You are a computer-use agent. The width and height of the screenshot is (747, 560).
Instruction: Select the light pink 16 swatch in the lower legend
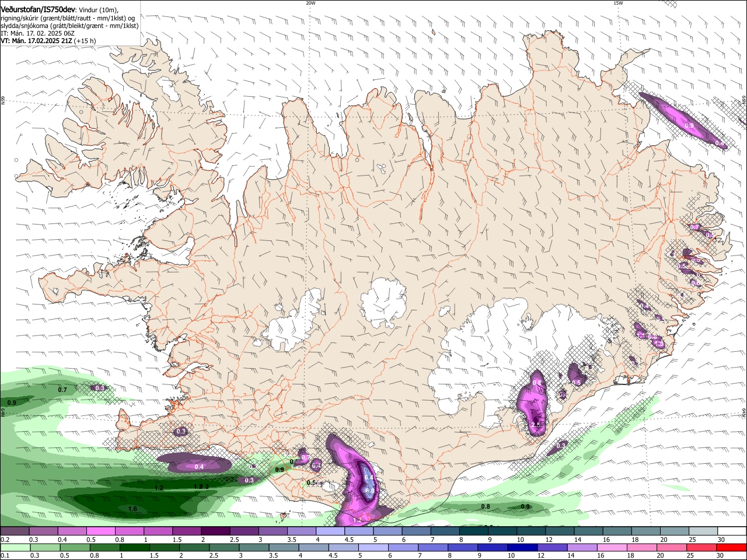(x=613, y=547)
